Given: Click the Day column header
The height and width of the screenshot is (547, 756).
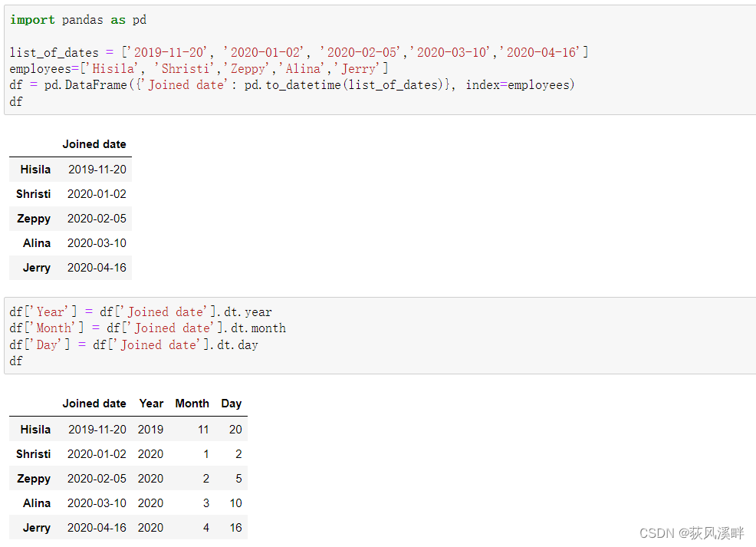Looking at the screenshot, I should (232, 404).
